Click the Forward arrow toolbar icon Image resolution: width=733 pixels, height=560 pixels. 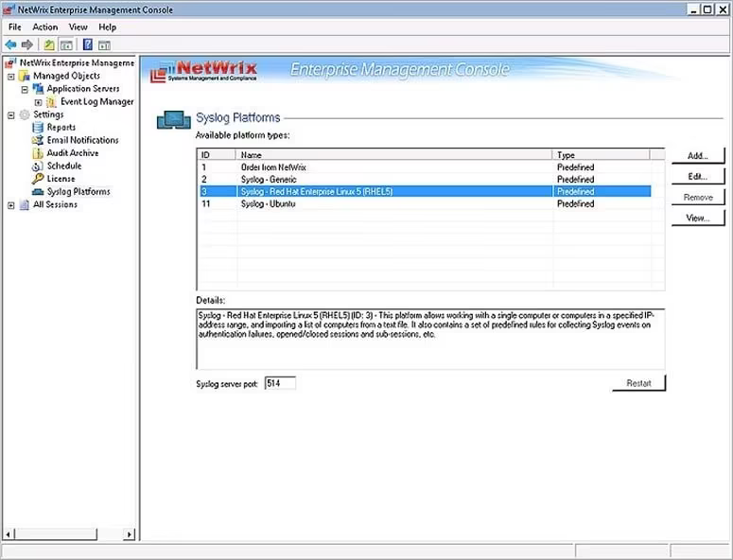click(27, 44)
